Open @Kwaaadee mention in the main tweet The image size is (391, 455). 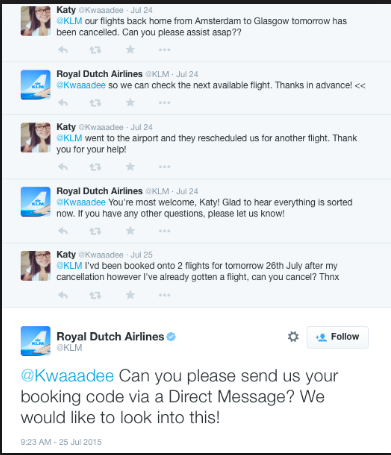[67, 376]
